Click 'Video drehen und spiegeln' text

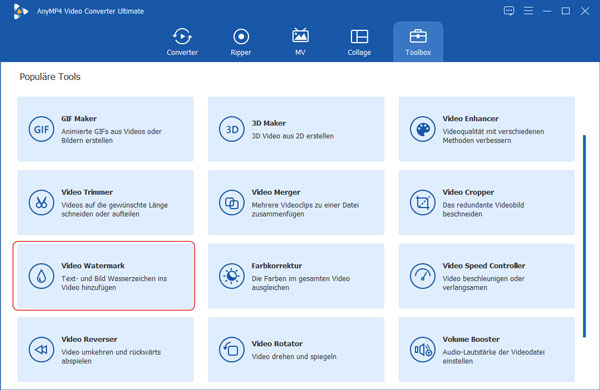[294, 356]
